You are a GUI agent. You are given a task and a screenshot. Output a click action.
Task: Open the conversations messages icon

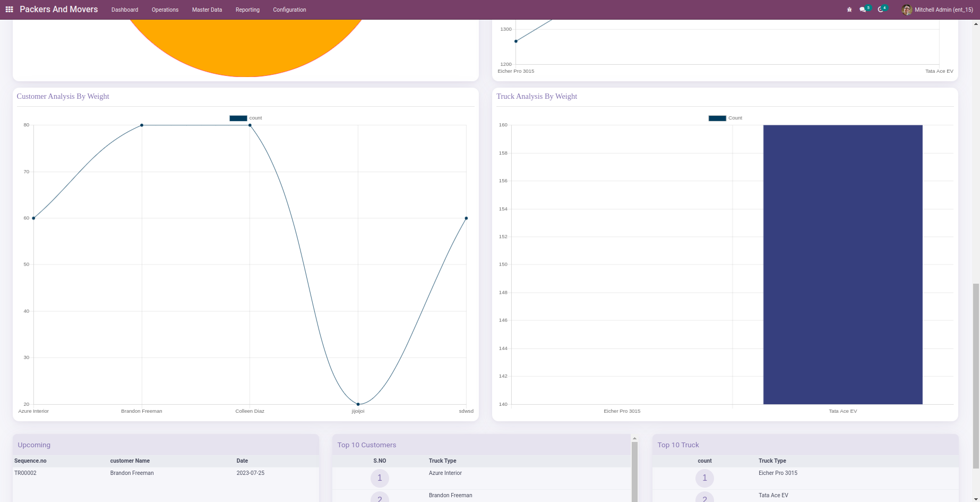click(864, 10)
